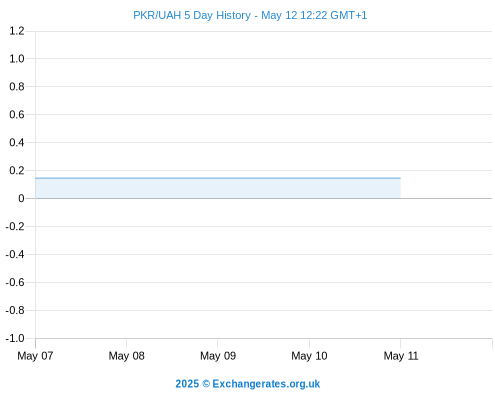The image size is (495, 400).
Task: Open the Exchangerates.org.uk copyright link
Action: (248, 384)
